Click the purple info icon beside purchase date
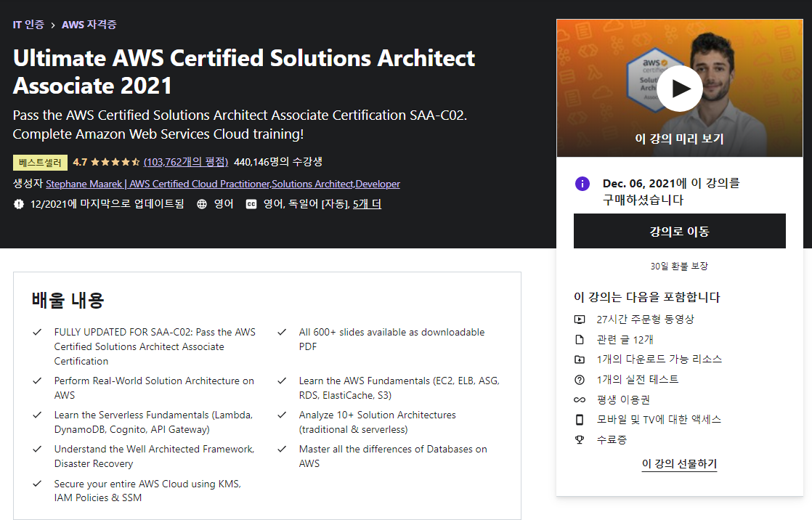Viewport: 812px width, 520px height. pyautogui.click(x=582, y=183)
